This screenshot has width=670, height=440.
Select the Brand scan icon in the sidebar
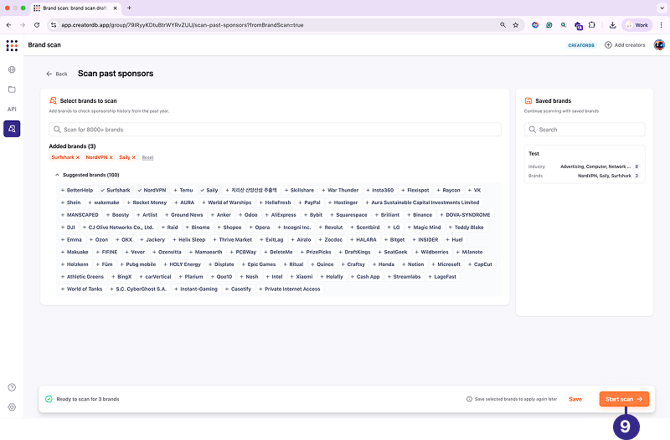(x=12, y=128)
